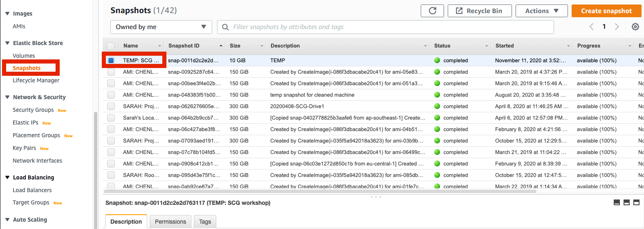Open the Owned by me filter dropdown
The height and width of the screenshot is (229, 644).
(x=161, y=27)
